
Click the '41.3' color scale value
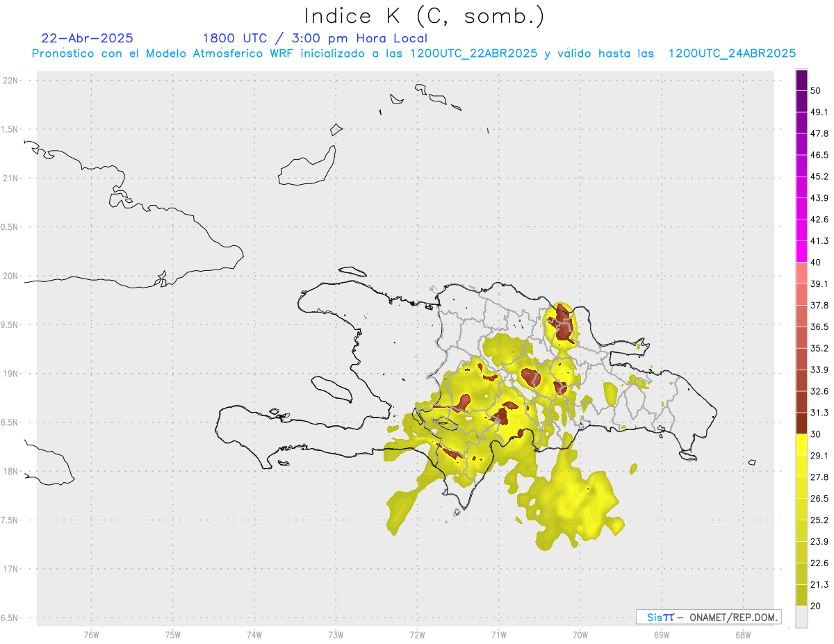coord(819,241)
